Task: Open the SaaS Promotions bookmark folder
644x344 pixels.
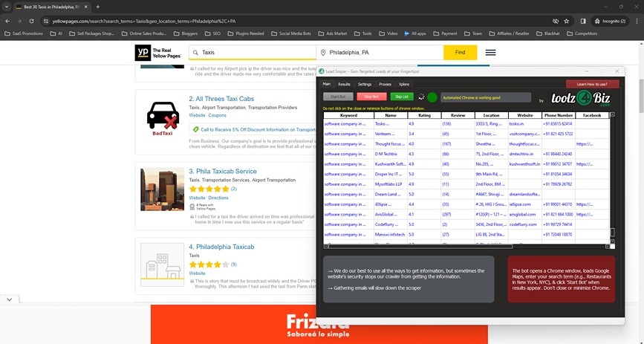Action: [x=24, y=33]
